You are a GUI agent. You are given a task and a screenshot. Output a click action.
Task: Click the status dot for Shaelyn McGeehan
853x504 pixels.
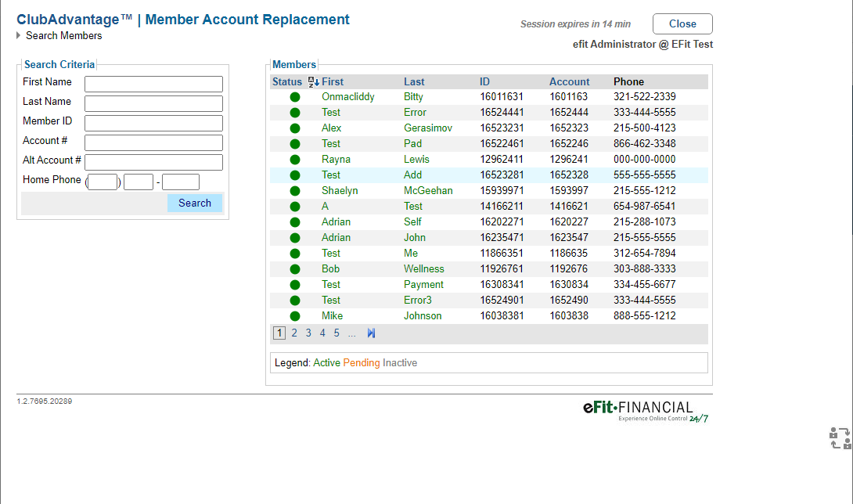[295, 191]
